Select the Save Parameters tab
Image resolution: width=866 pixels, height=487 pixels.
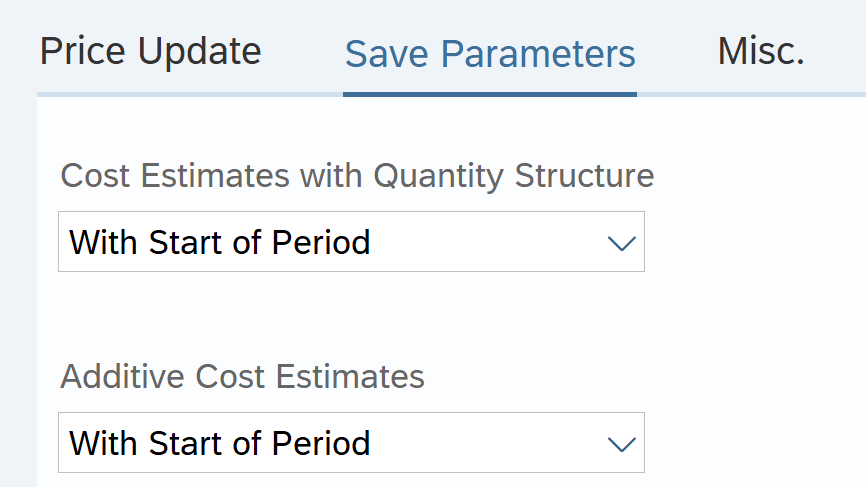coord(490,54)
